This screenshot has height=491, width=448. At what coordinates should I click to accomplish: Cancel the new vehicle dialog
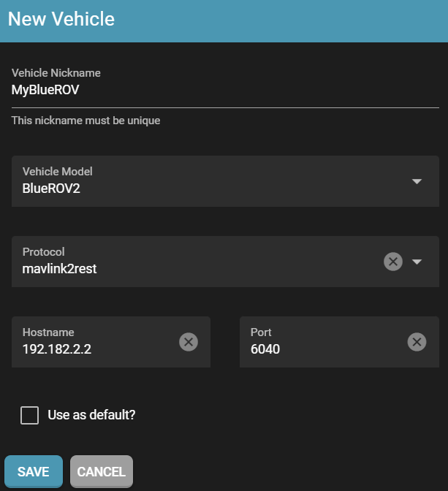(x=102, y=471)
